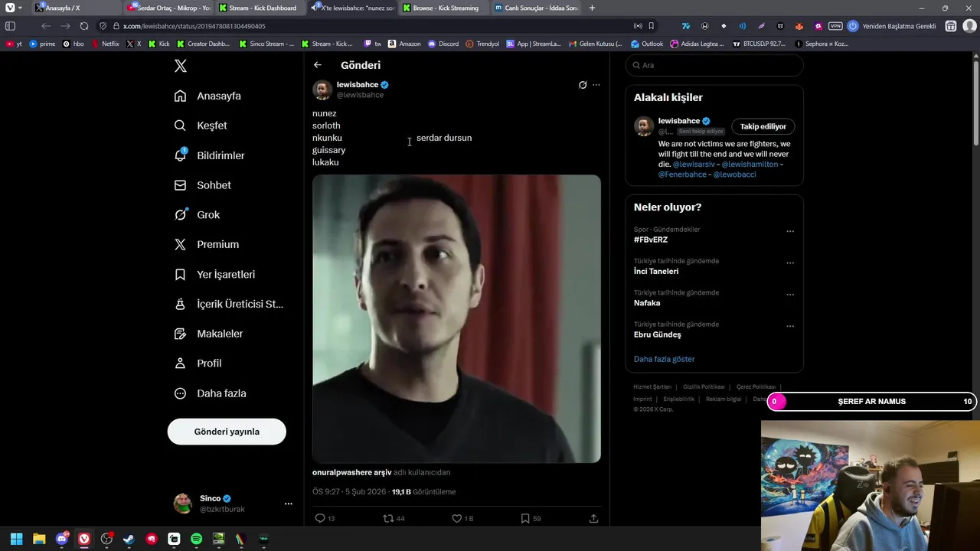Click Yeniden Başlatma Gerekli update button
The image size is (980, 551).
tap(892, 26)
